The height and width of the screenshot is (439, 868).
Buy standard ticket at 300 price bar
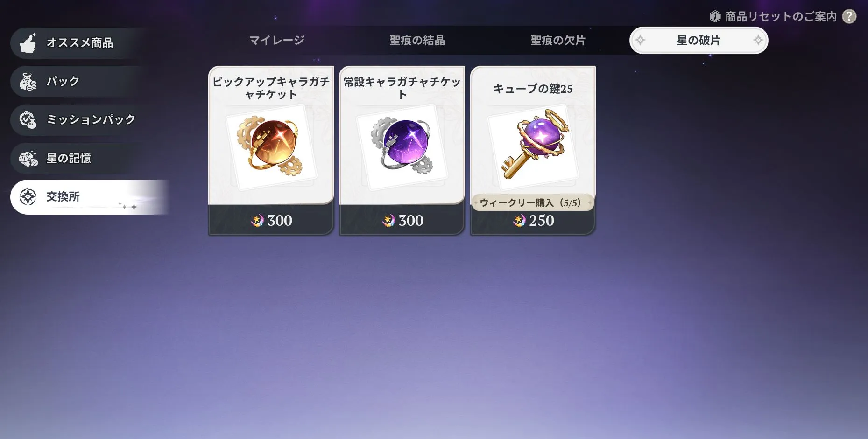402,220
